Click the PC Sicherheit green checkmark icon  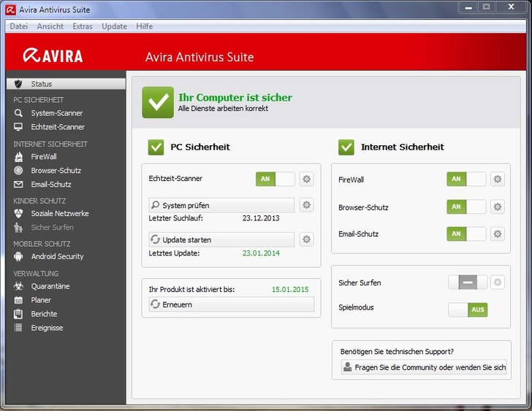click(156, 147)
